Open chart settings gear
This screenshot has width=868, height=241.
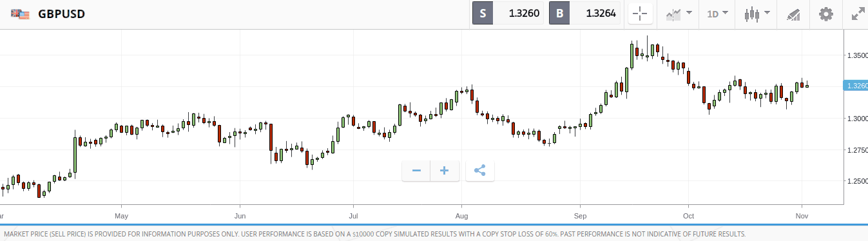coord(826,14)
